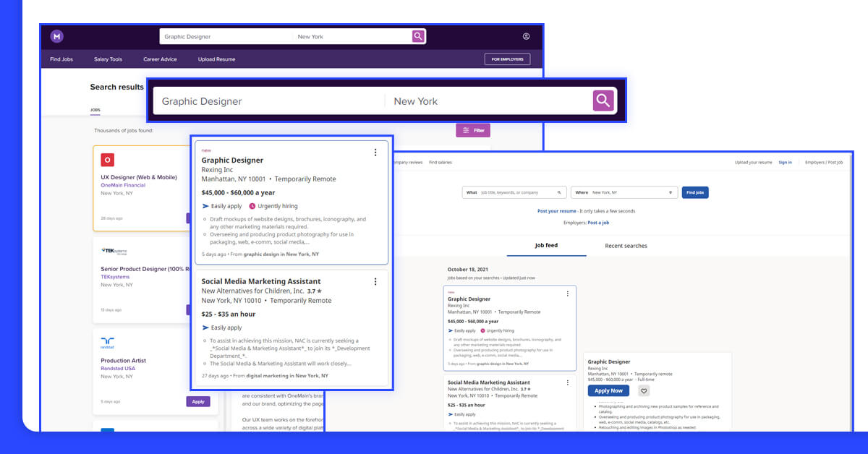Screen dimensions: 868x454
Task: Click Social Media Marketing Assistant in Indeed window feed
Action: click(489, 382)
